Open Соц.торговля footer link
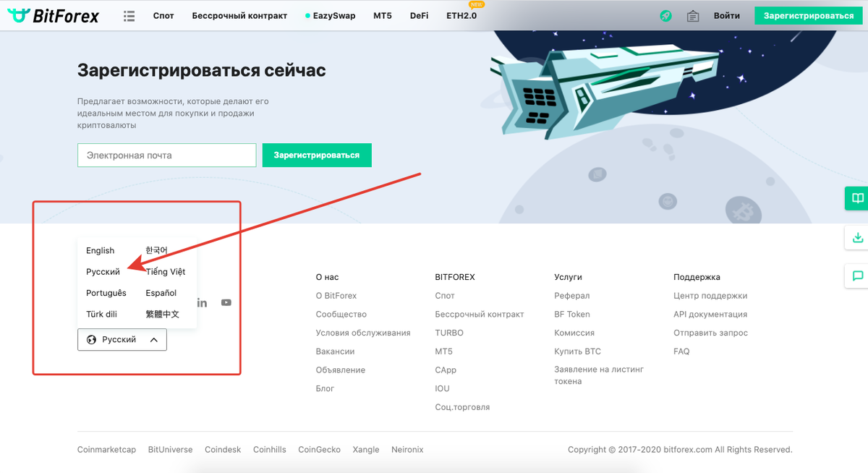868x473 pixels. click(x=462, y=407)
